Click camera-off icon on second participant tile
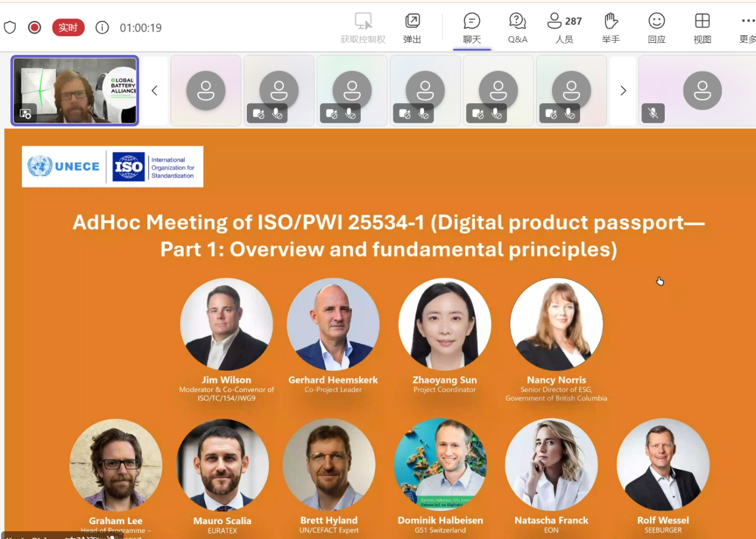 click(258, 113)
